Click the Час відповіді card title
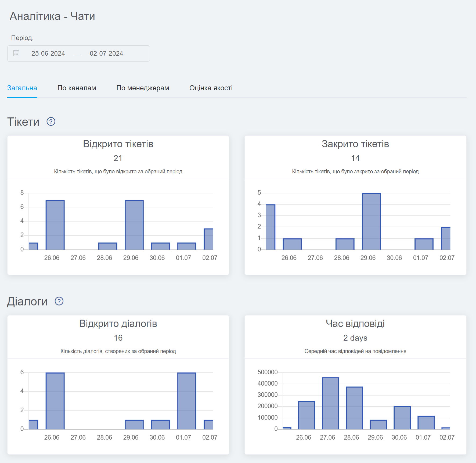This screenshot has width=476, height=463. pyautogui.click(x=355, y=324)
